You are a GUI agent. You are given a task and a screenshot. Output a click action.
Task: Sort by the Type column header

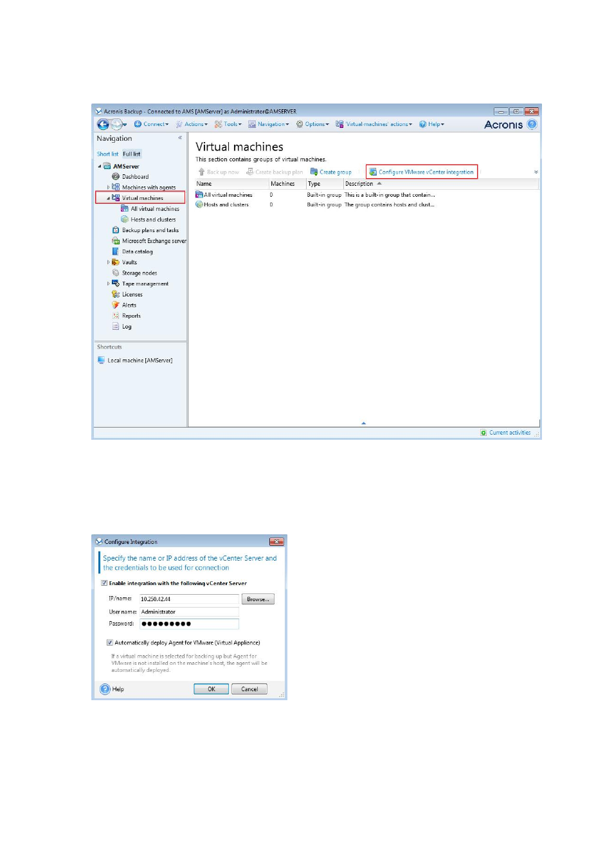[324, 184]
